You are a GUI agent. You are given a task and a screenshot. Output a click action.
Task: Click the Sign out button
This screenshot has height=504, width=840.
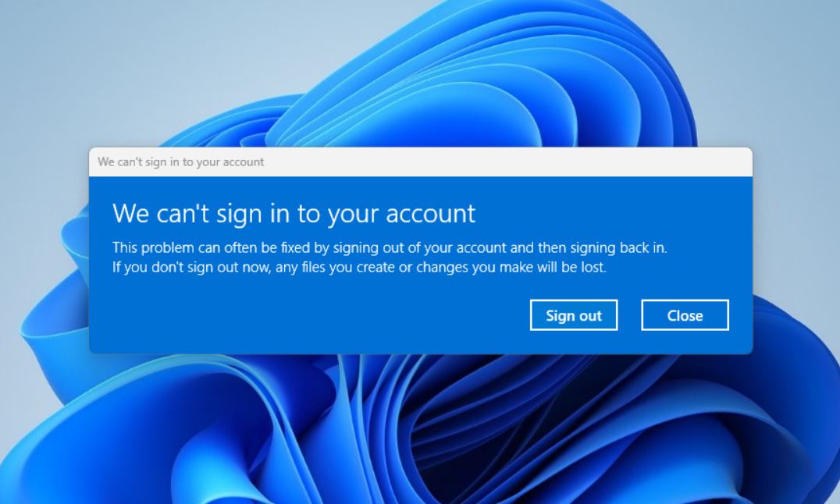[x=574, y=315]
